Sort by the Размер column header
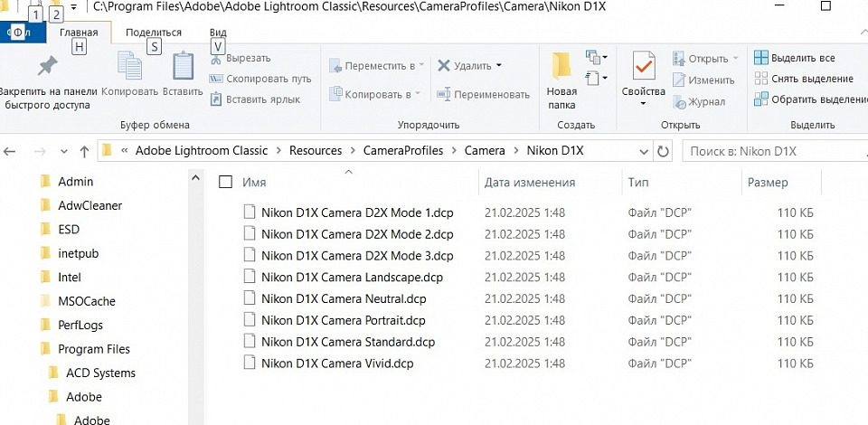868x425 pixels. 768,182
